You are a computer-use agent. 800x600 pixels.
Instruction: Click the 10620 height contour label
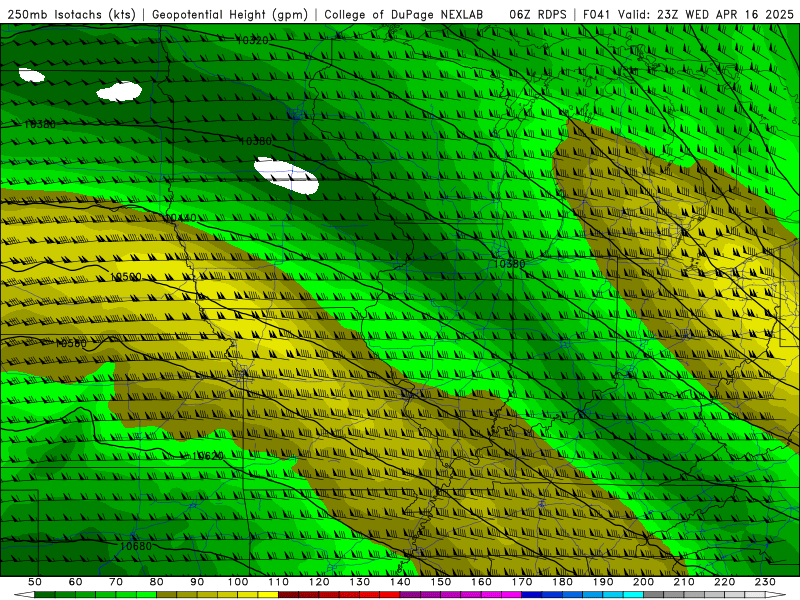click(x=207, y=456)
